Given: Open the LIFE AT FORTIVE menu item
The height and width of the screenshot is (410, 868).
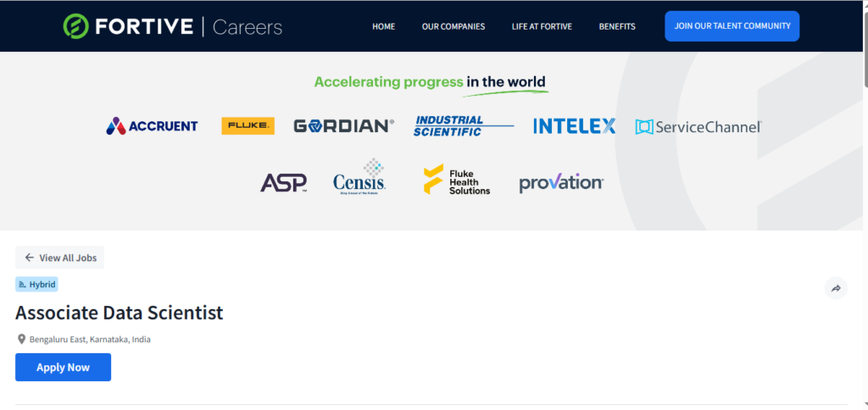Looking at the screenshot, I should 542,26.
